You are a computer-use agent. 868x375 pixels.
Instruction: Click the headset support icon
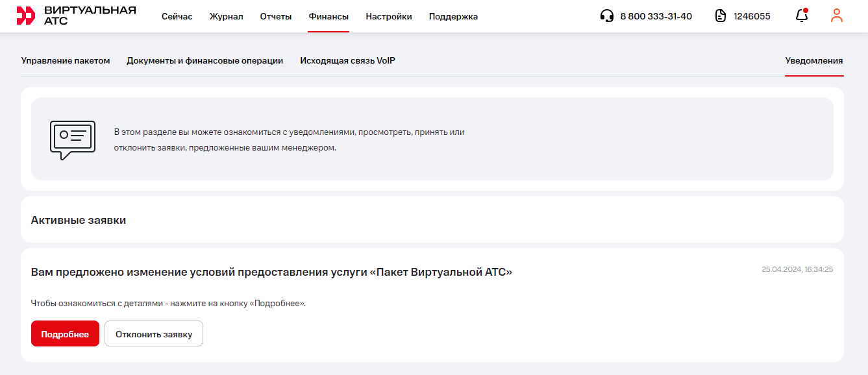[607, 16]
